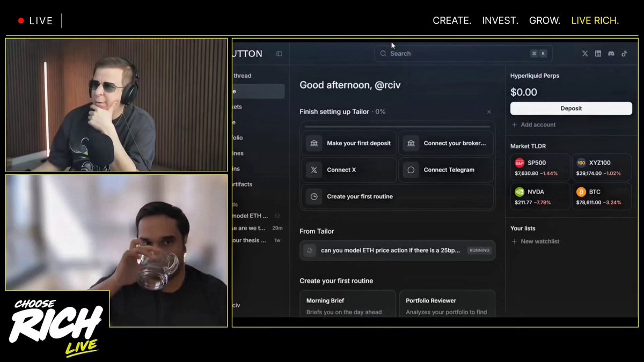
Task: Open the TikTok icon in header
Action: coord(624,54)
